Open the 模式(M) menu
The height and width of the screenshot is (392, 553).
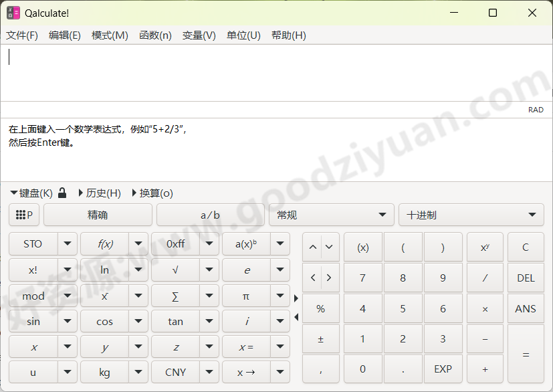click(x=109, y=35)
